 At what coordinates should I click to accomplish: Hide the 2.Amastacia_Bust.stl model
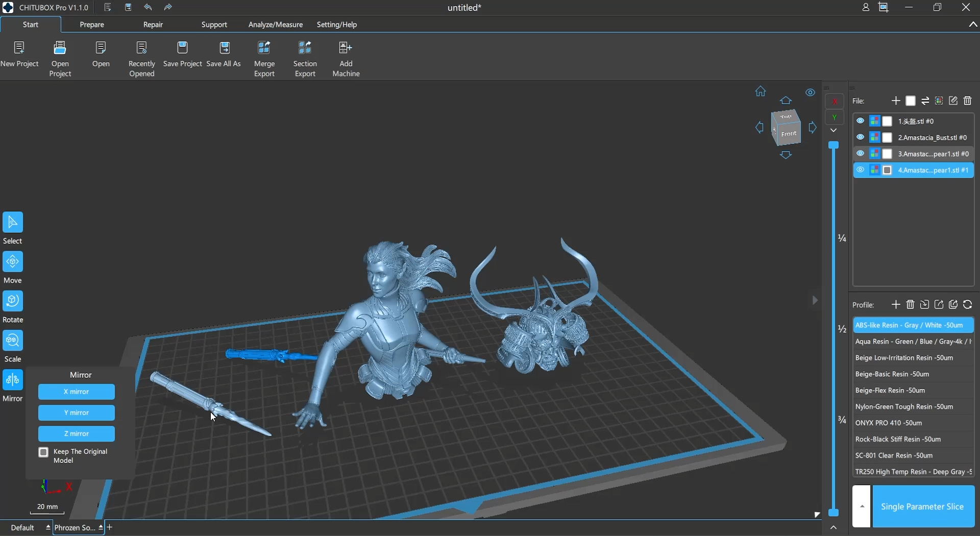pyautogui.click(x=861, y=137)
